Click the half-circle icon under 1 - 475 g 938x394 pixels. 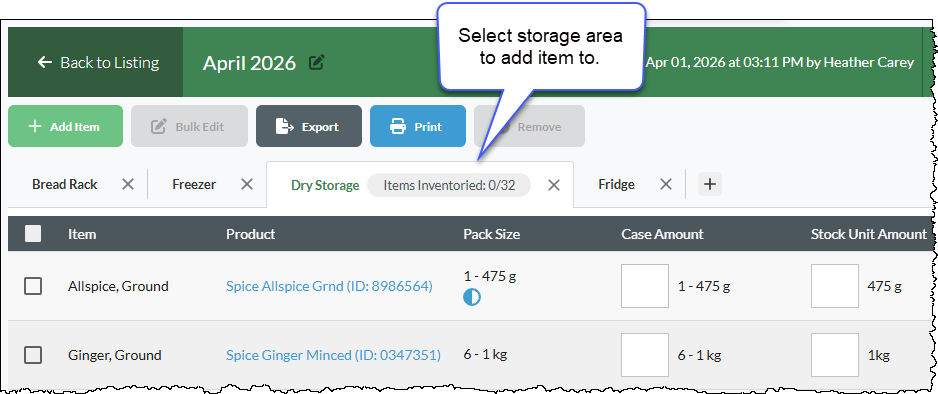click(471, 297)
